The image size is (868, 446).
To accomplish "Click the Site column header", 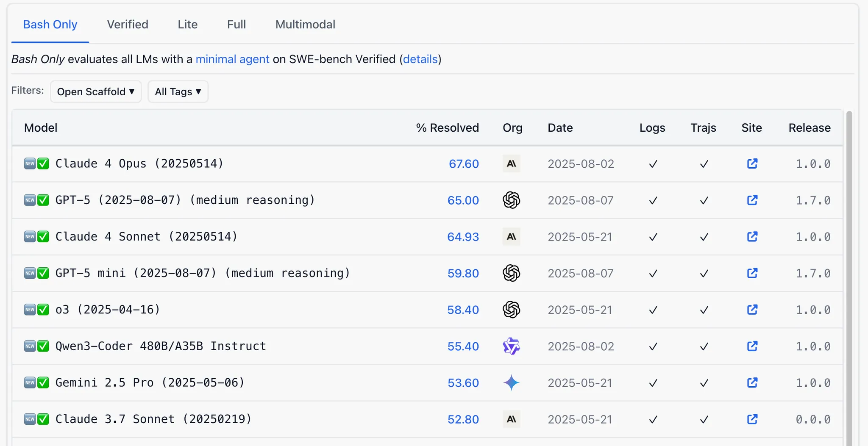I will coord(751,127).
